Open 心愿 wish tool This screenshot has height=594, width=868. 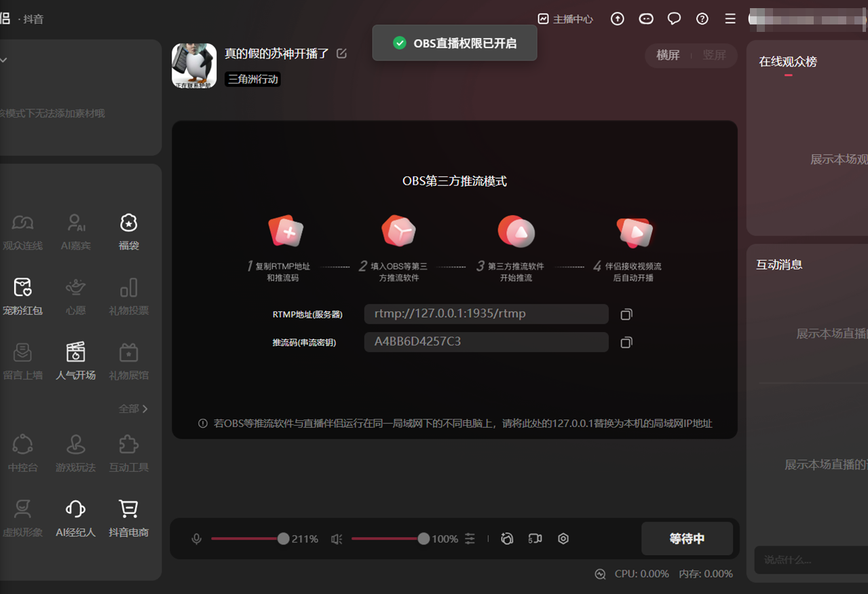click(x=75, y=297)
